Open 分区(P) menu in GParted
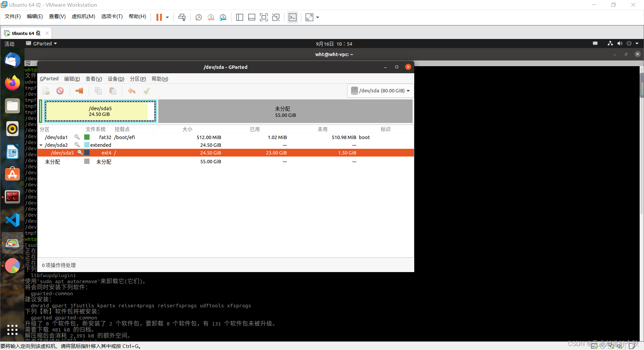This screenshot has height=350, width=644. 138,79
